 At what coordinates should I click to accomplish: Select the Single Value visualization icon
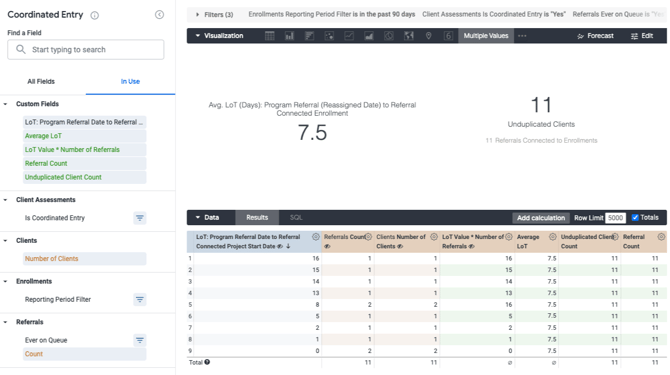(448, 36)
